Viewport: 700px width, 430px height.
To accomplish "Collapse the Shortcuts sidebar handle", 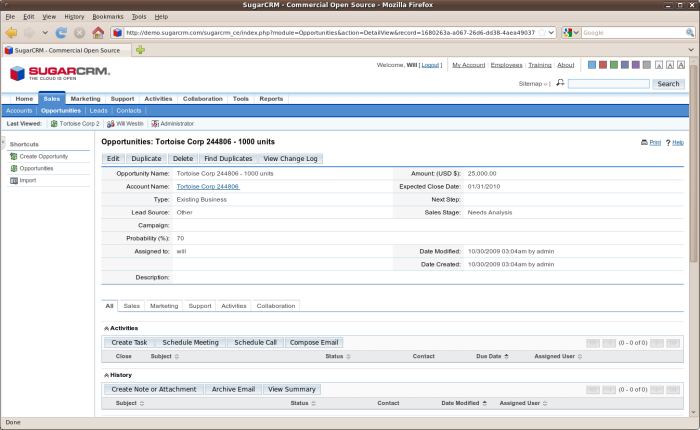I will point(3,142).
